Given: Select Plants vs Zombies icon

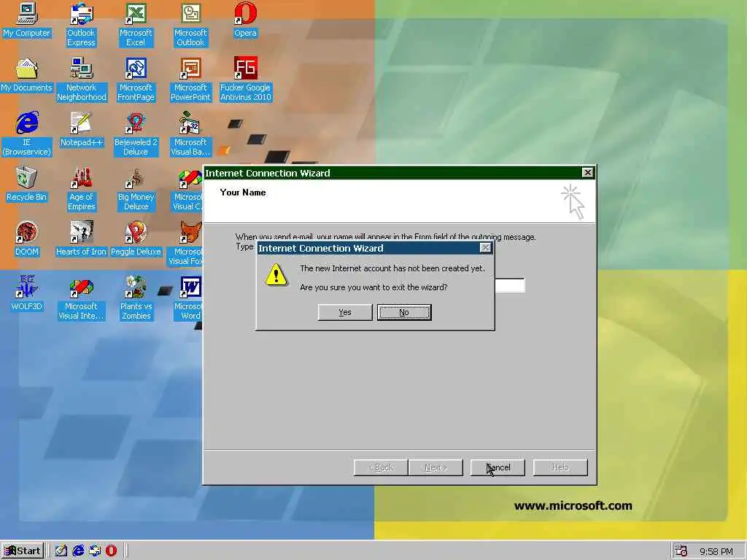Looking at the screenshot, I should click(136, 298).
